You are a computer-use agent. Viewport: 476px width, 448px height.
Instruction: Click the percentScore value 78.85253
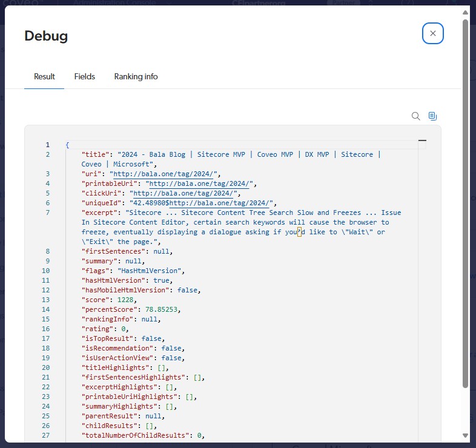click(161, 309)
